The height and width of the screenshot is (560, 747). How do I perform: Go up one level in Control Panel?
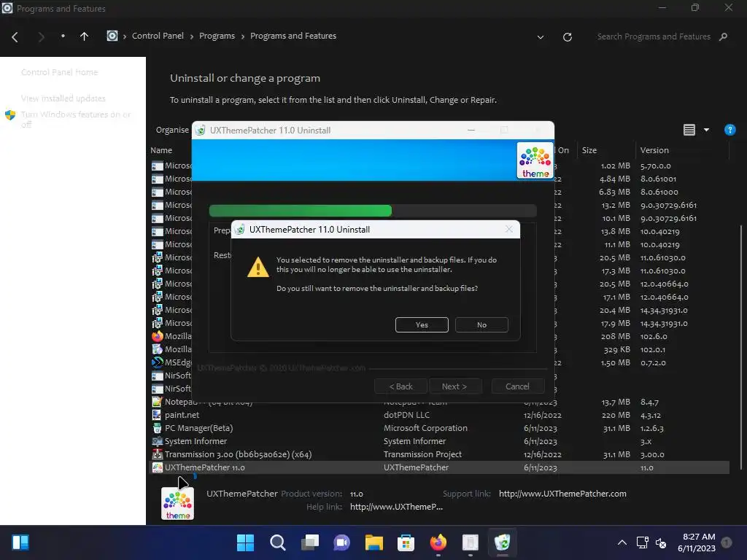point(84,36)
